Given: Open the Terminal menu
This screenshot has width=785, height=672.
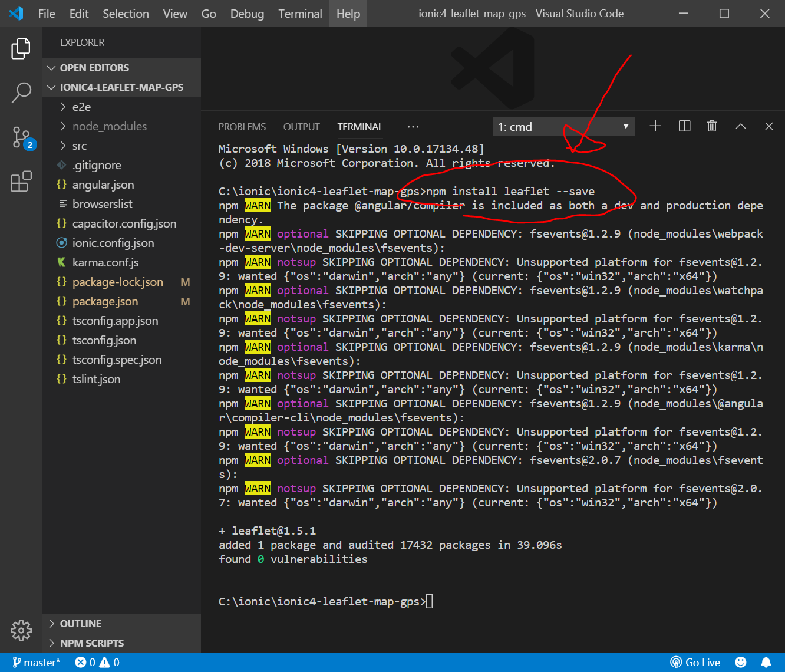Looking at the screenshot, I should click(x=300, y=14).
